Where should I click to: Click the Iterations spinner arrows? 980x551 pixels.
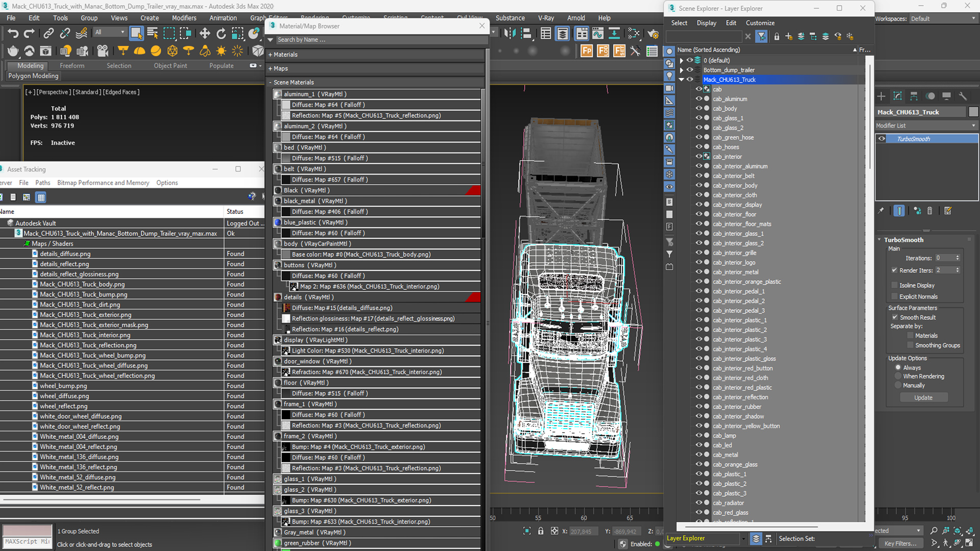958,258
